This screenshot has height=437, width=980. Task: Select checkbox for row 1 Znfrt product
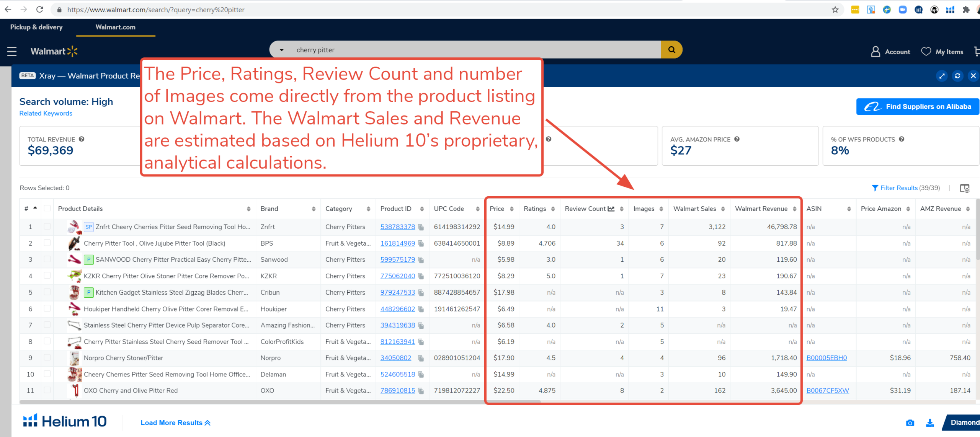pos(47,227)
